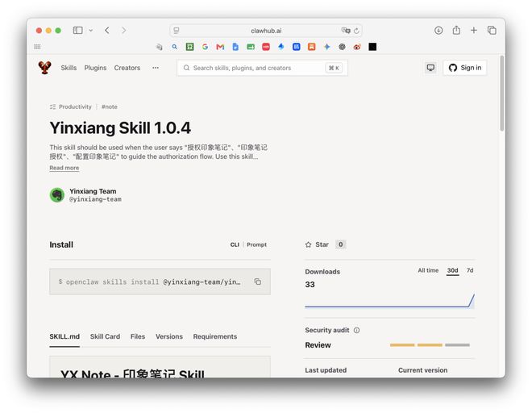The height and width of the screenshot is (413, 532).
Task: Open the Yinxiang Team avatar
Action: (x=57, y=195)
